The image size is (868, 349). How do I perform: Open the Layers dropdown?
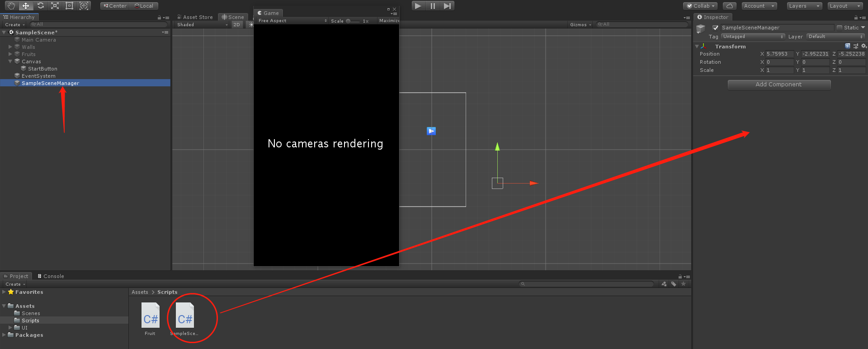[804, 6]
